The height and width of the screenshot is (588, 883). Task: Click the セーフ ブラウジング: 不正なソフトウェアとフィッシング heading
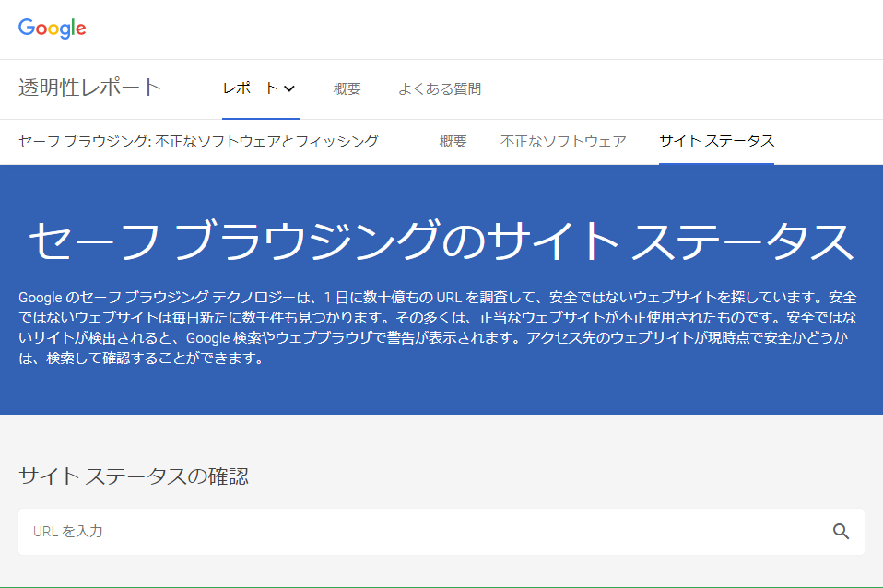click(x=198, y=141)
